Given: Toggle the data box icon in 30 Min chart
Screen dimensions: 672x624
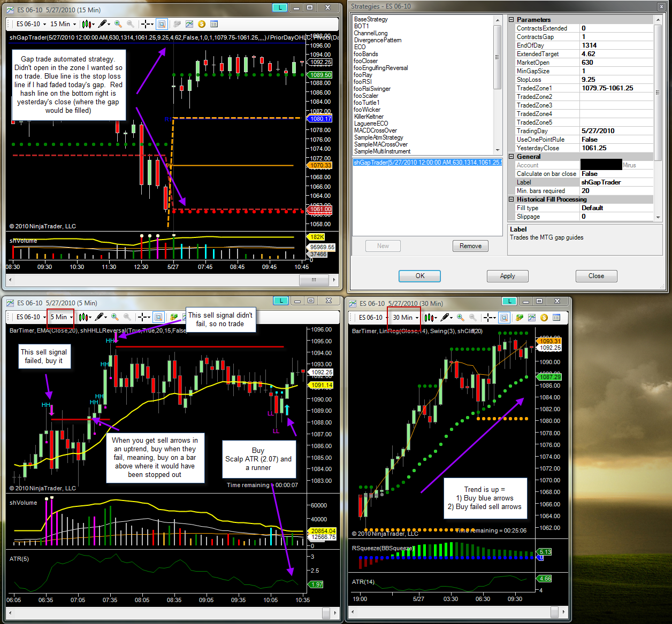Looking at the screenshot, I should pos(505,318).
